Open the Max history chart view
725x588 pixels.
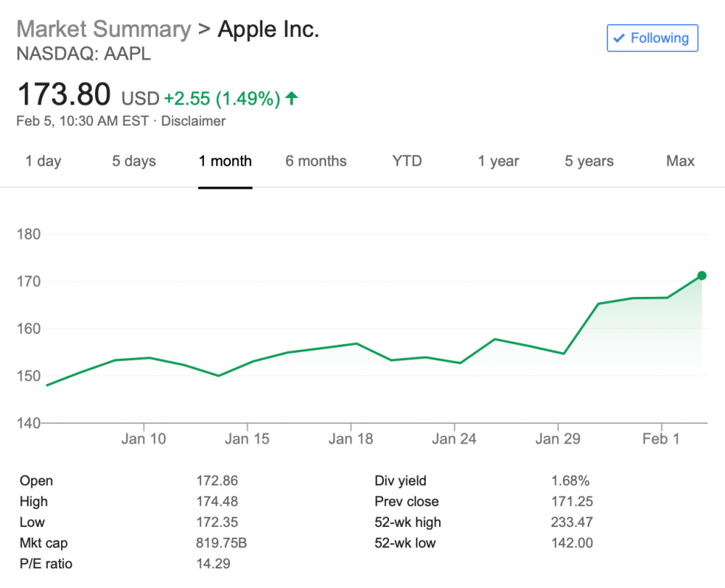679,161
